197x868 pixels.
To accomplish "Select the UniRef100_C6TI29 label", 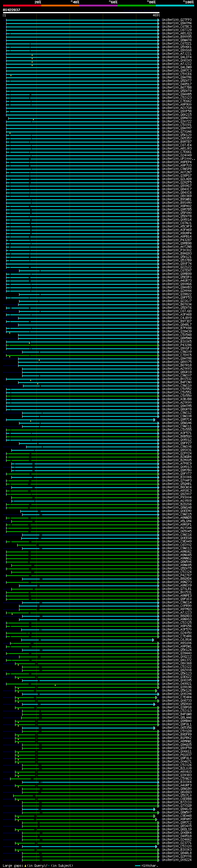I will [177, 30].
